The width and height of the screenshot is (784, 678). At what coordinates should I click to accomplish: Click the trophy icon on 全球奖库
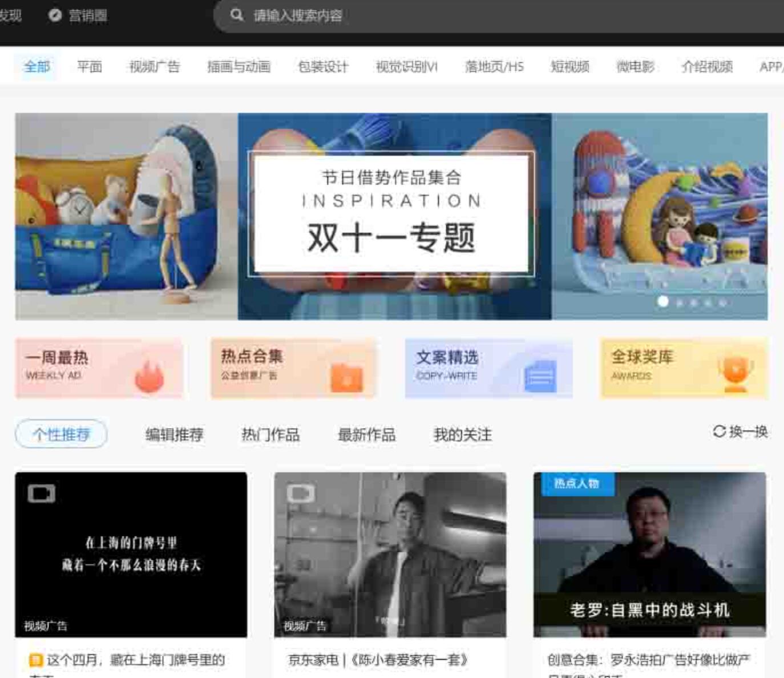click(x=735, y=374)
